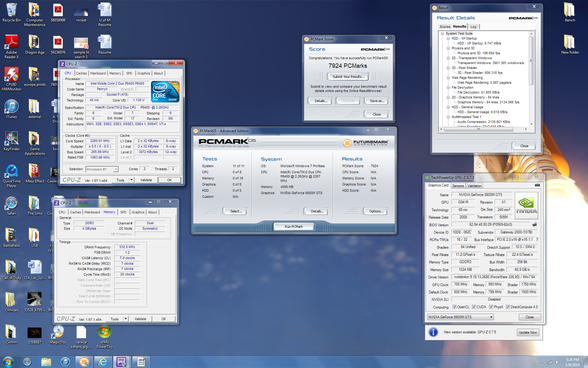Open Log tab in Result window
588x368 pixels.
click(473, 27)
